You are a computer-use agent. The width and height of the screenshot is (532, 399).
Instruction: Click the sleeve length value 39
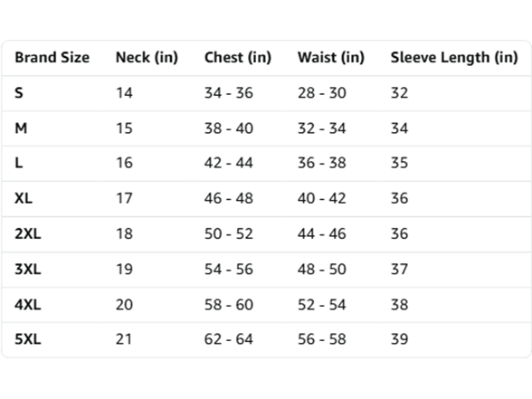(x=399, y=339)
